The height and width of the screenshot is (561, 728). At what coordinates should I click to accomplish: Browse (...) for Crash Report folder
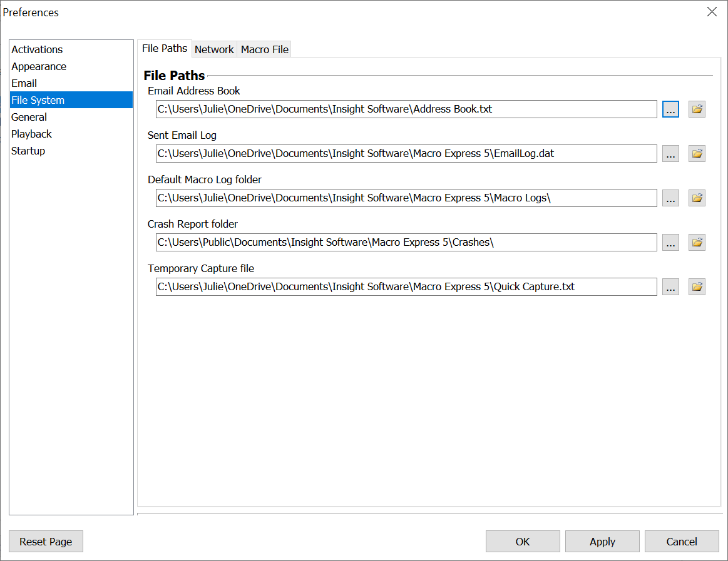tap(670, 242)
